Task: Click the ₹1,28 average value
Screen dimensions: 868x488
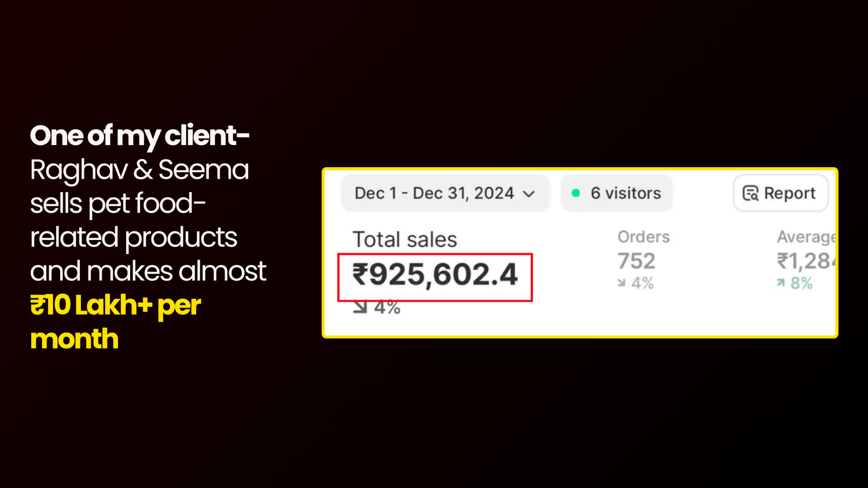Action: (x=806, y=261)
